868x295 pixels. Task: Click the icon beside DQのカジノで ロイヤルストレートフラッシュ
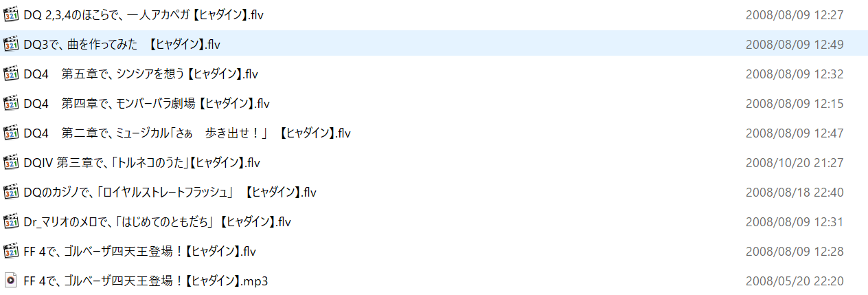(10, 192)
